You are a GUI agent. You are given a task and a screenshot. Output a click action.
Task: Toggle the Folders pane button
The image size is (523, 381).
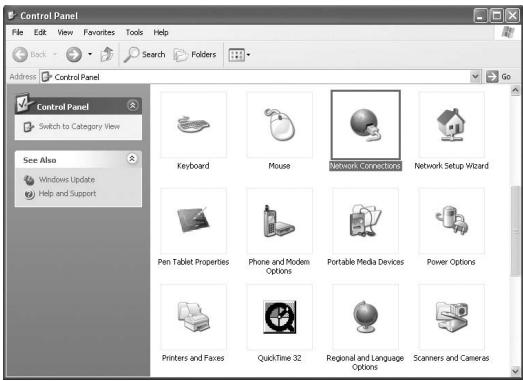click(x=195, y=55)
